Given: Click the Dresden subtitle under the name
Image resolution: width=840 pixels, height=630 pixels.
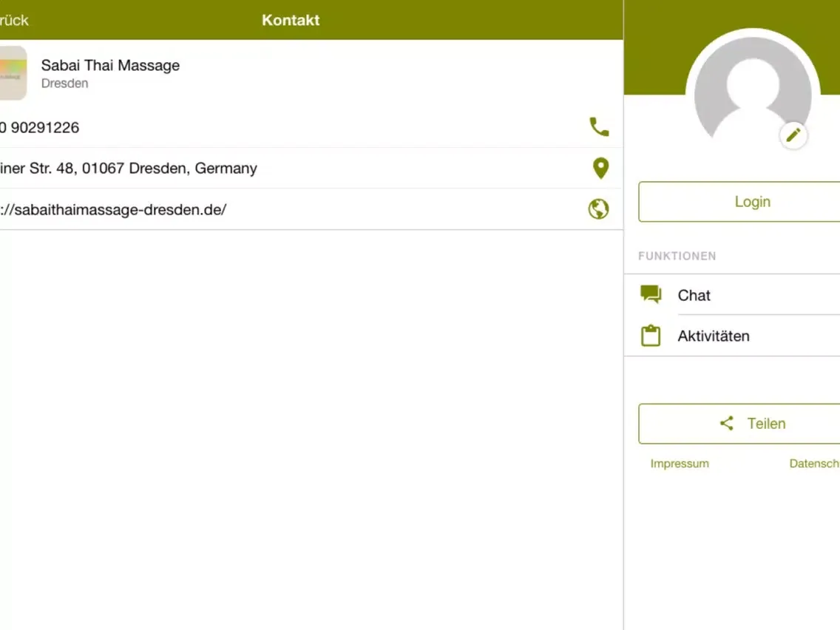Looking at the screenshot, I should (x=65, y=84).
